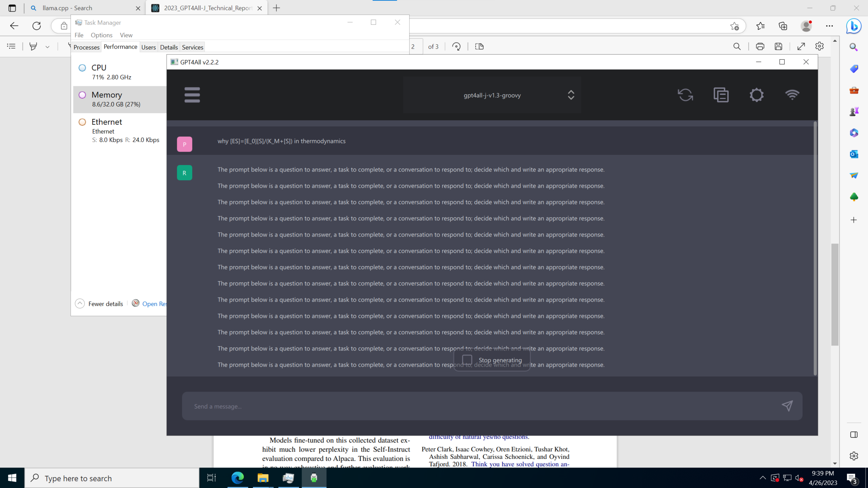This screenshot has width=868, height=488.
Task: Click the network wifi icon in GPT4All
Action: point(792,95)
